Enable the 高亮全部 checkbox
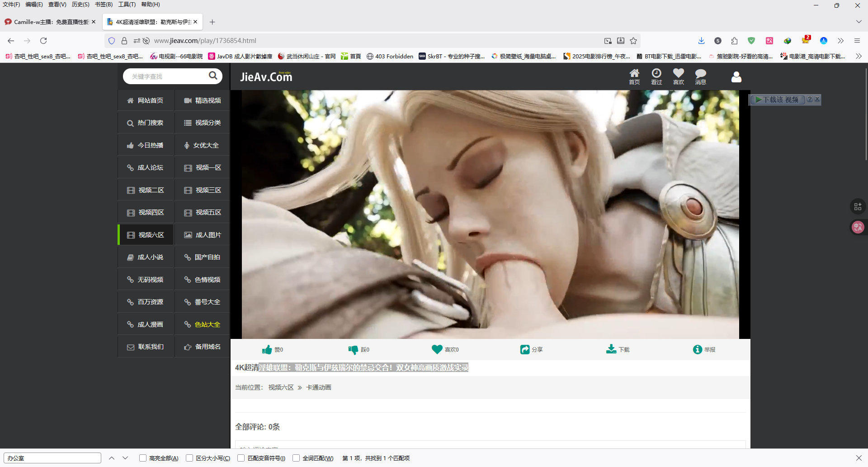Viewport: 868px width, 467px height. tap(143, 458)
